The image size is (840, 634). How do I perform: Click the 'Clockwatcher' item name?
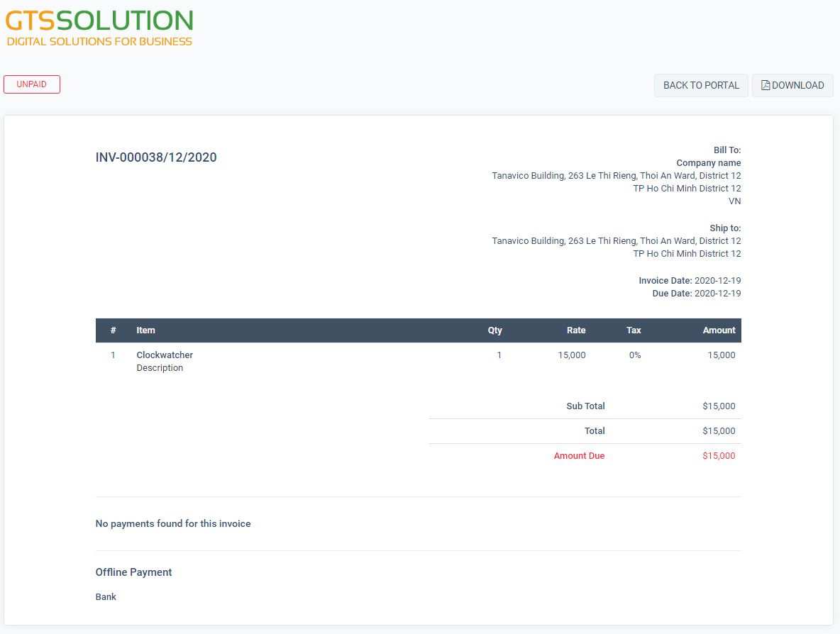point(165,355)
